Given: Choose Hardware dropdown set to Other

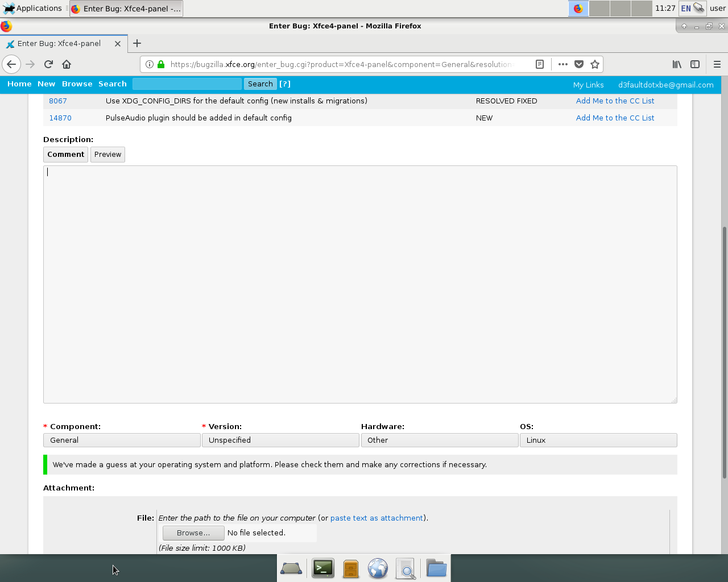Looking at the screenshot, I should [439, 440].
